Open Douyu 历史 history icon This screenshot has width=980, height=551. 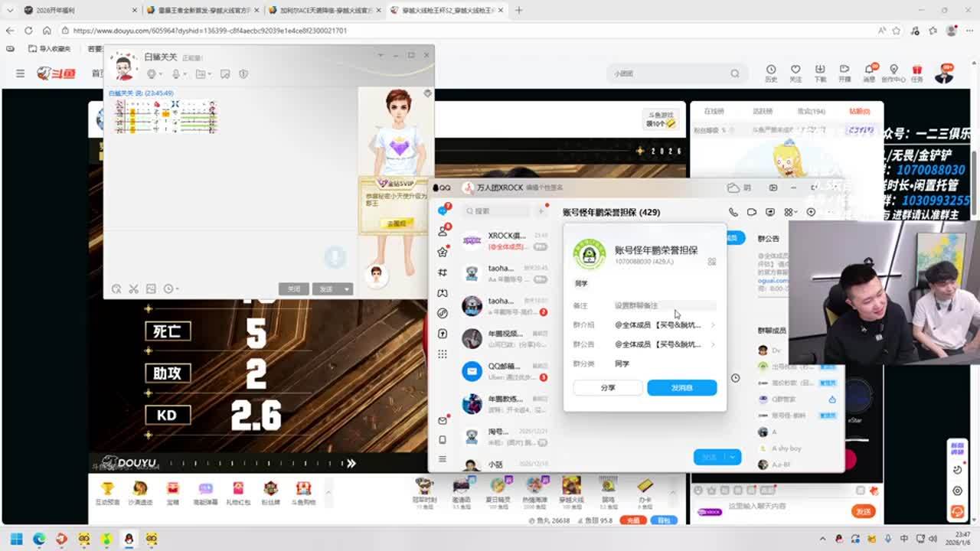[x=771, y=73]
